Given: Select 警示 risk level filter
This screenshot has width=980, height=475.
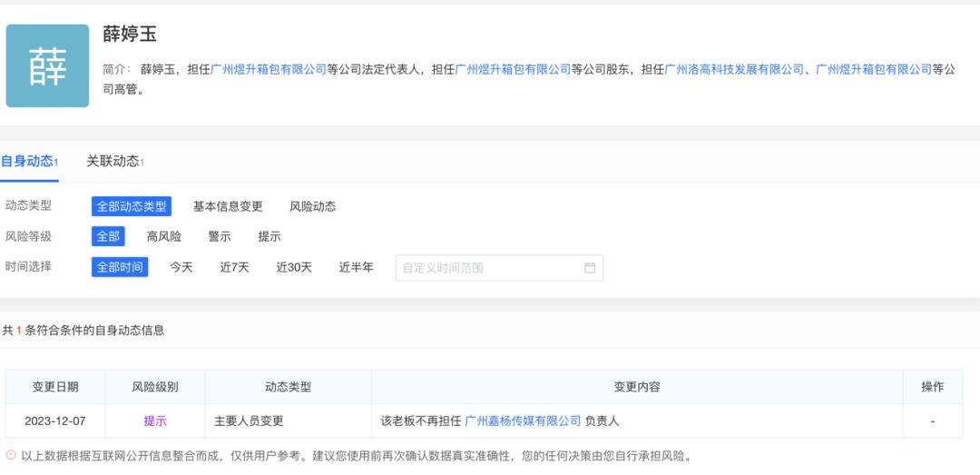Looking at the screenshot, I should pos(220,236).
